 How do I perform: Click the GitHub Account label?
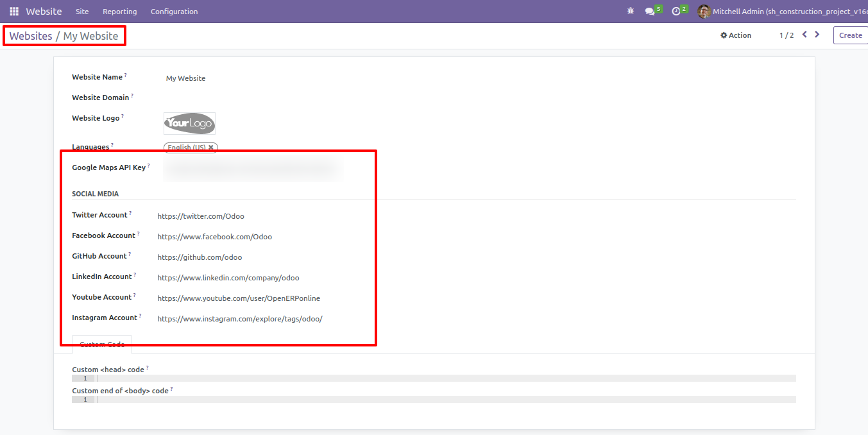point(99,256)
